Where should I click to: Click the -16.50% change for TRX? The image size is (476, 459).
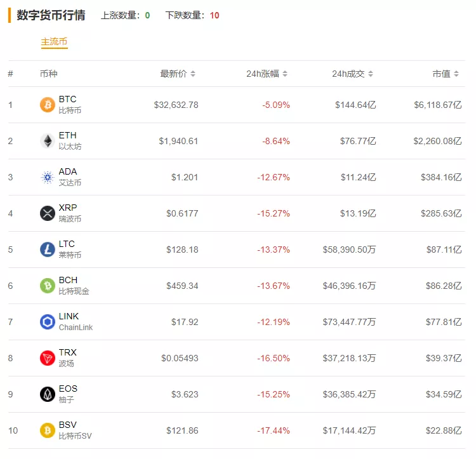pos(274,358)
